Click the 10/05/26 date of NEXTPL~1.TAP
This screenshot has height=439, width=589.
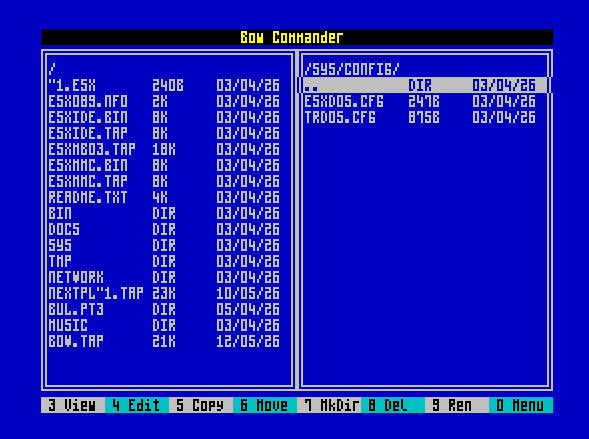[x=248, y=293]
